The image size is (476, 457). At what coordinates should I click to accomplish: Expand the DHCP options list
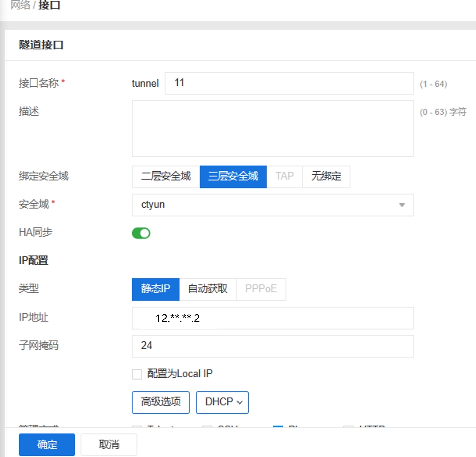tap(222, 402)
